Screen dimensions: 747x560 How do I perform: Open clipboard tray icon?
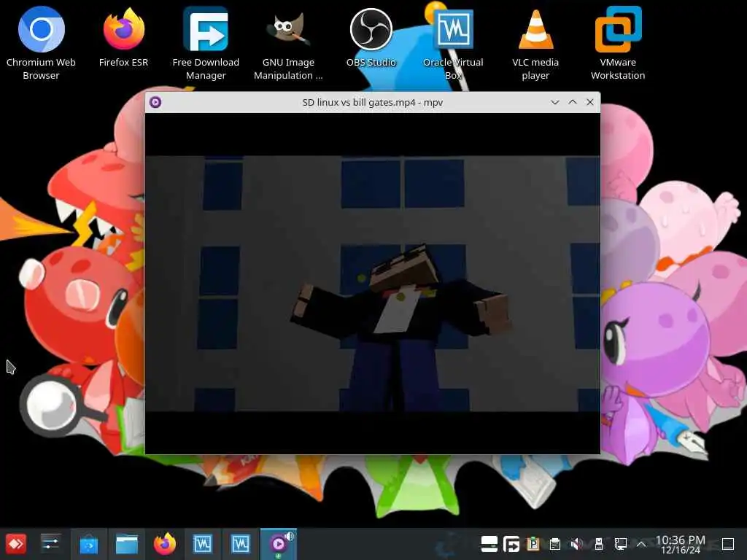[x=554, y=543]
